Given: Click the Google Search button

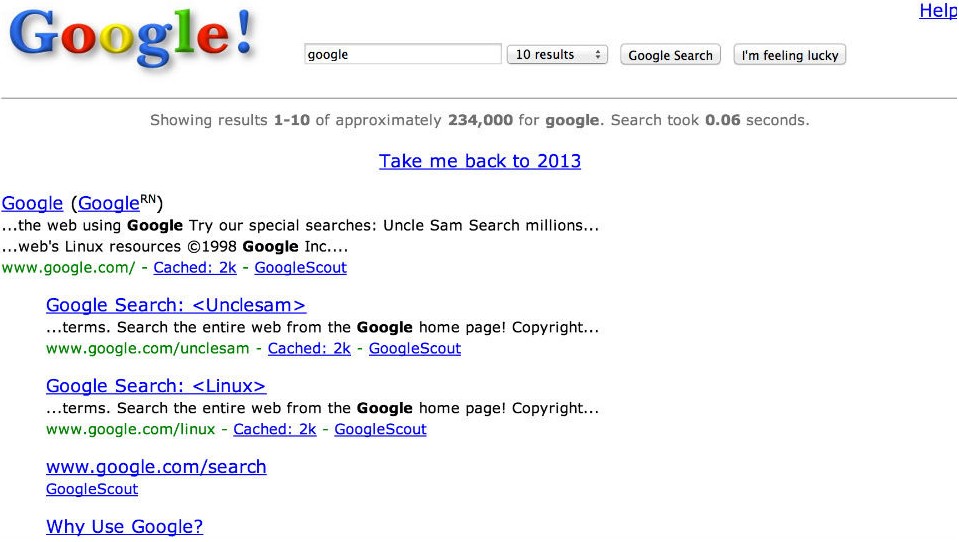Looking at the screenshot, I should click(670, 55).
